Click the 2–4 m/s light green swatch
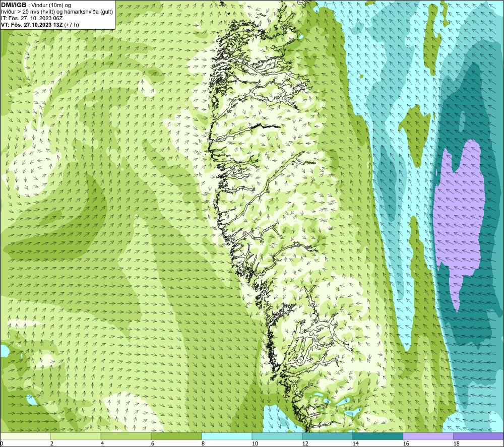Viewport: 504px width, 447px height. pyautogui.click(x=76, y=436)
